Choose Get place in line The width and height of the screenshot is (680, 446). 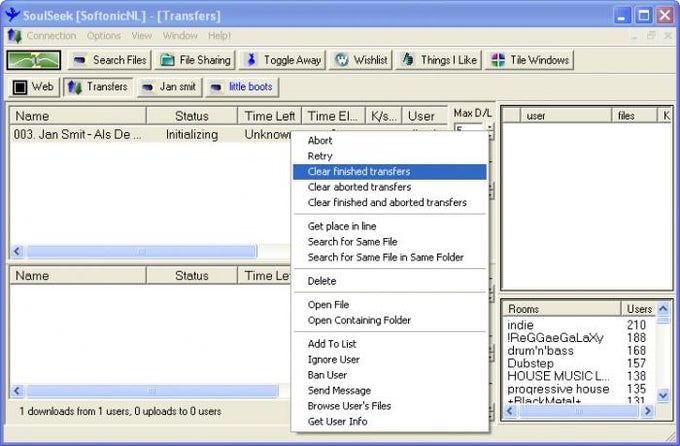pos(389,226)
